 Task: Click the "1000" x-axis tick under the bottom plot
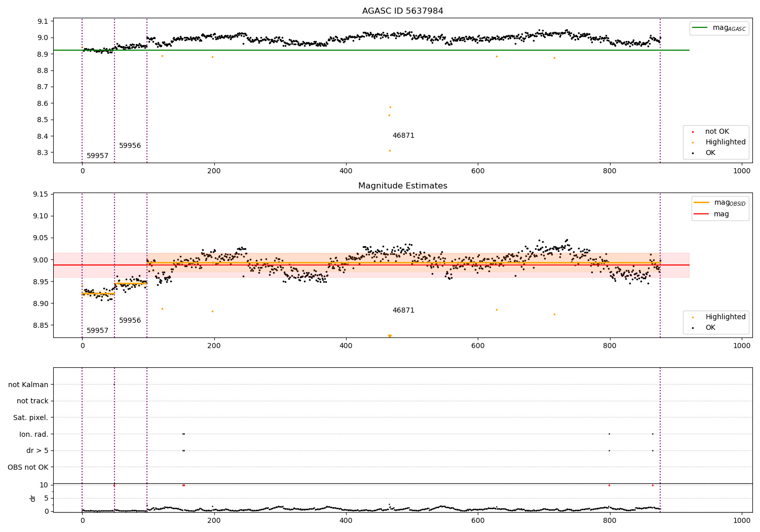(x=742, y=520)
